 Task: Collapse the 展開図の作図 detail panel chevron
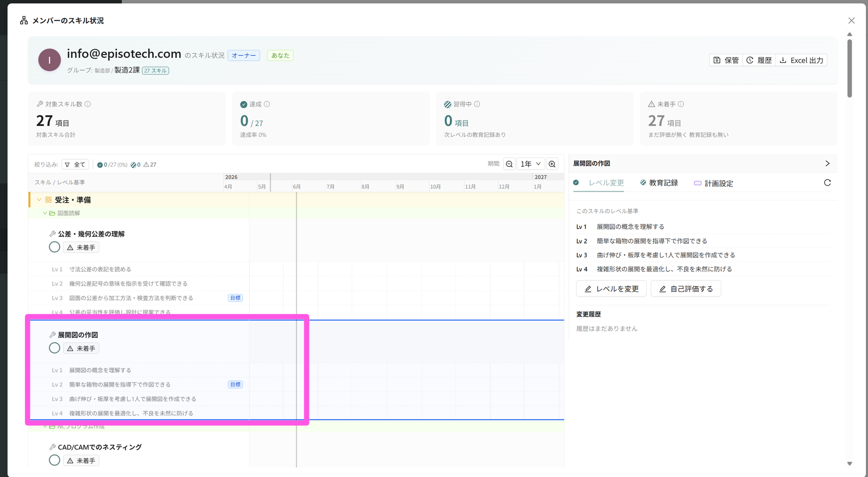[827, 164]
